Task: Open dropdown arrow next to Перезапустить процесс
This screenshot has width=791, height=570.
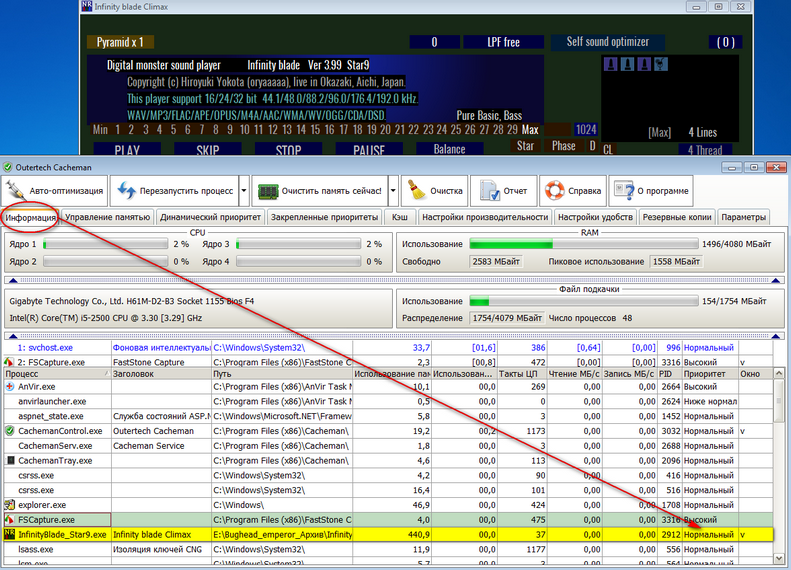Action: tap(244, 191)
